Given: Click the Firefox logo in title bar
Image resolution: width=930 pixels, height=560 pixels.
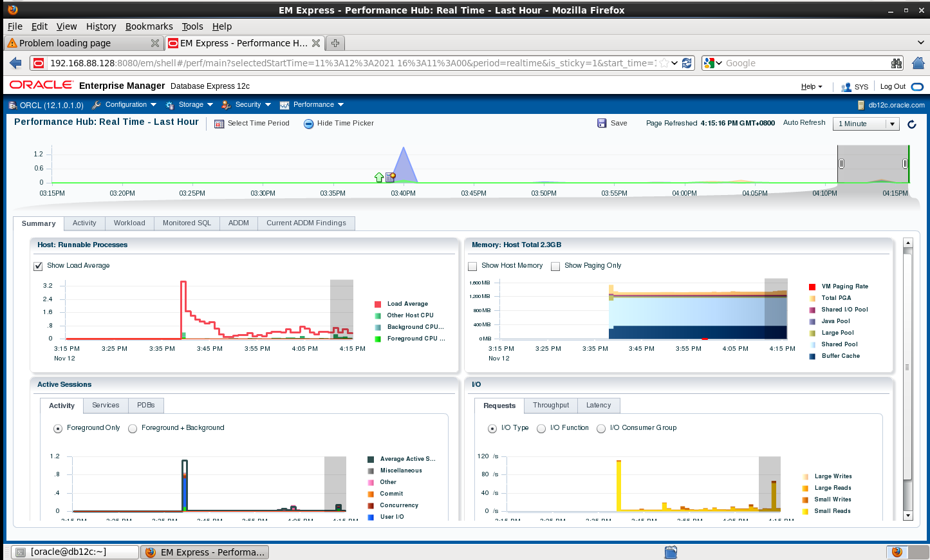Looking at the screenshot, I should (x=12, y=9).
